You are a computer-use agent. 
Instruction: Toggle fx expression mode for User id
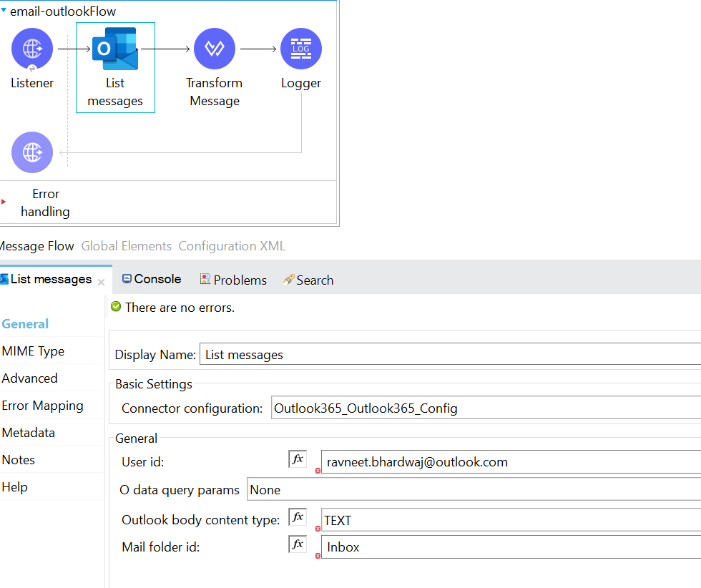coord(298,459)
